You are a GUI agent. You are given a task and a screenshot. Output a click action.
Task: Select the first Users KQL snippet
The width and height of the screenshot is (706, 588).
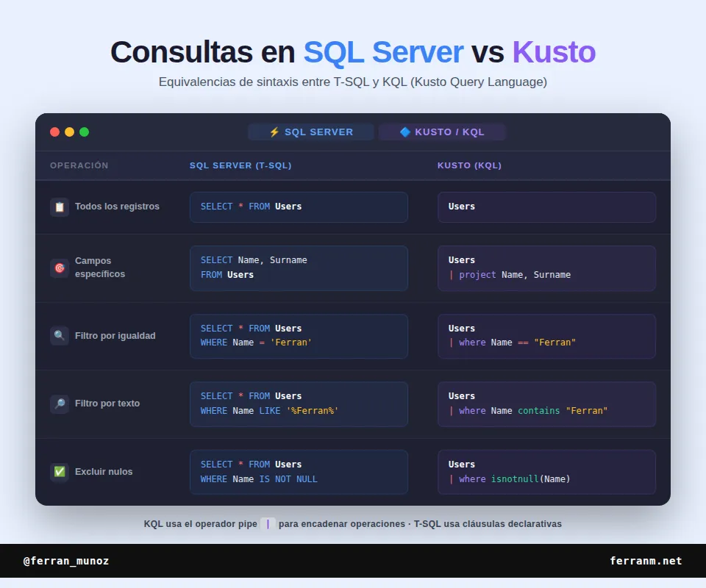tap(546, 207)
